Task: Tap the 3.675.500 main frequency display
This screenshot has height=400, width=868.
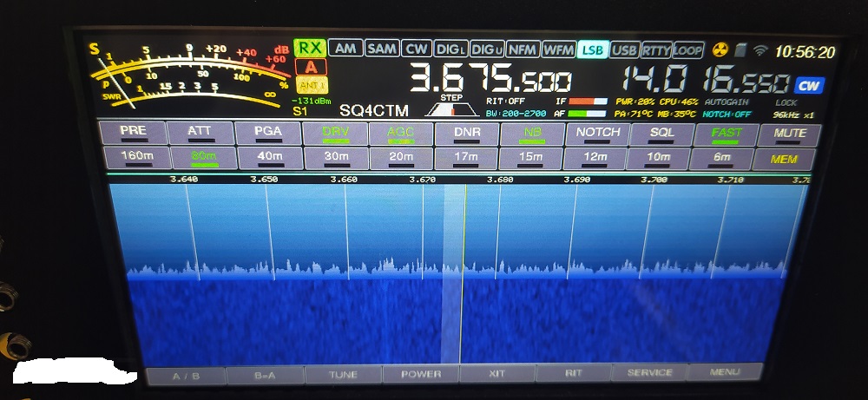Action: (490, 81)
